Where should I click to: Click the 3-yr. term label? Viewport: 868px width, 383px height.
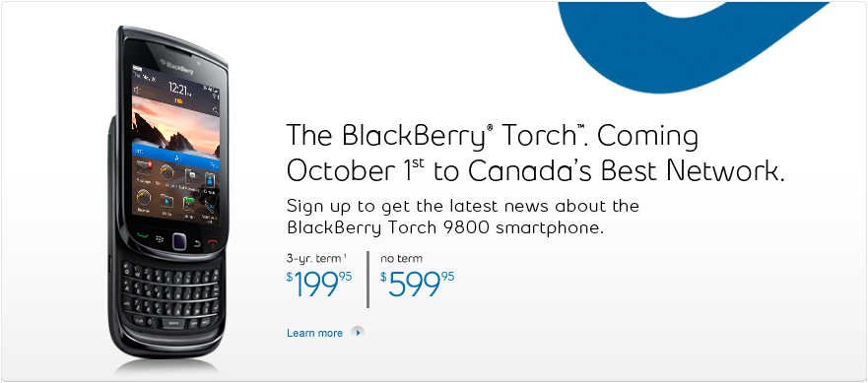point(316,257)
